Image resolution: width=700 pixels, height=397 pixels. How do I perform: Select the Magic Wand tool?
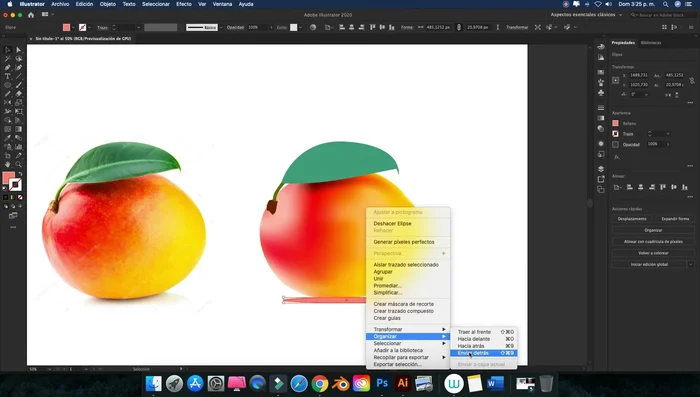tap(8, 59)
